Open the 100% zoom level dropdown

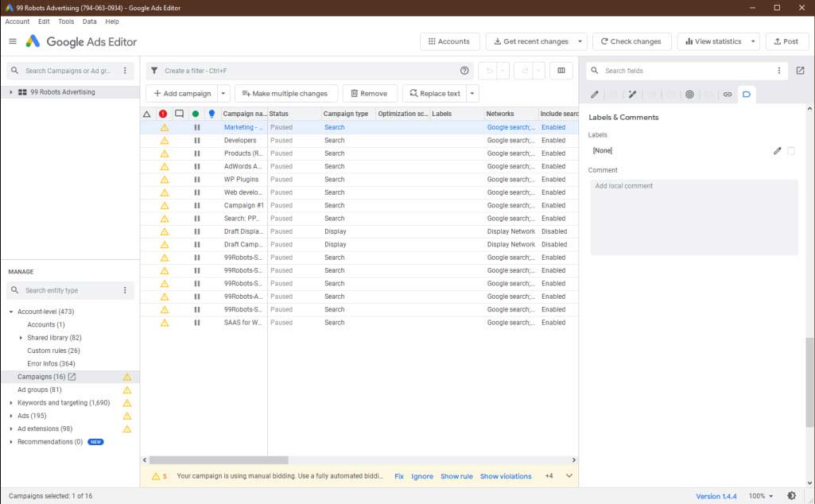[x=761, y=496]
